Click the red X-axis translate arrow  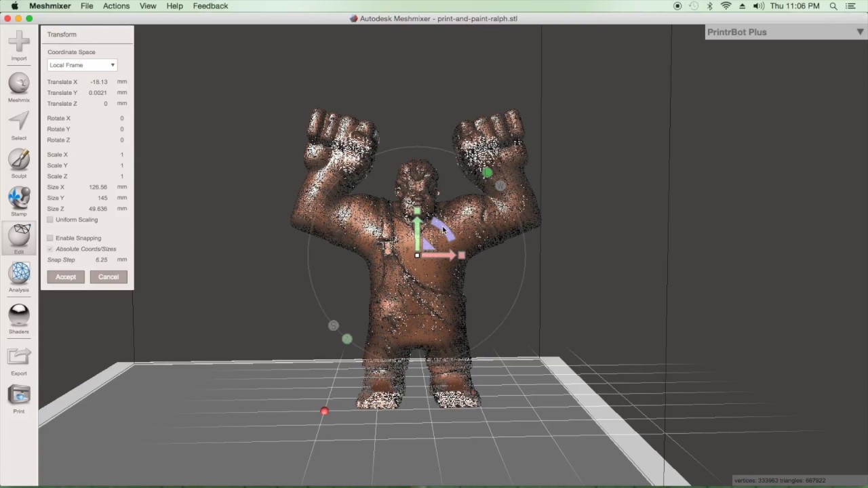point(439,256)
